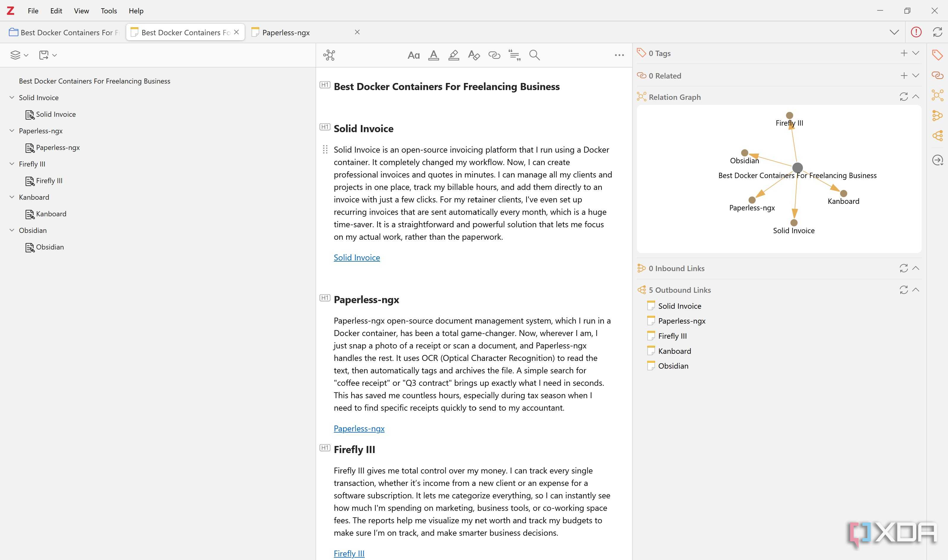Open Outbound Links from right sidebar icon
Image resolution: width=948 pixels, height=560 pixels.
937,135
